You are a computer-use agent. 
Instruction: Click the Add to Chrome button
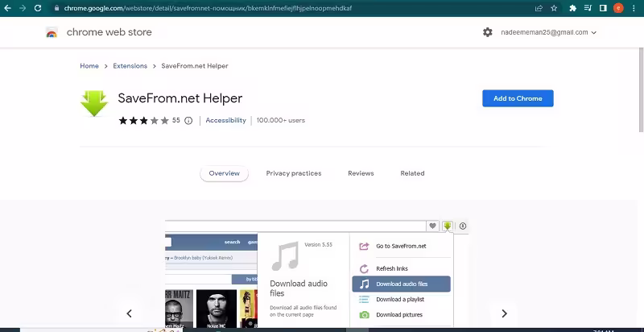click(x=518, y=98)
